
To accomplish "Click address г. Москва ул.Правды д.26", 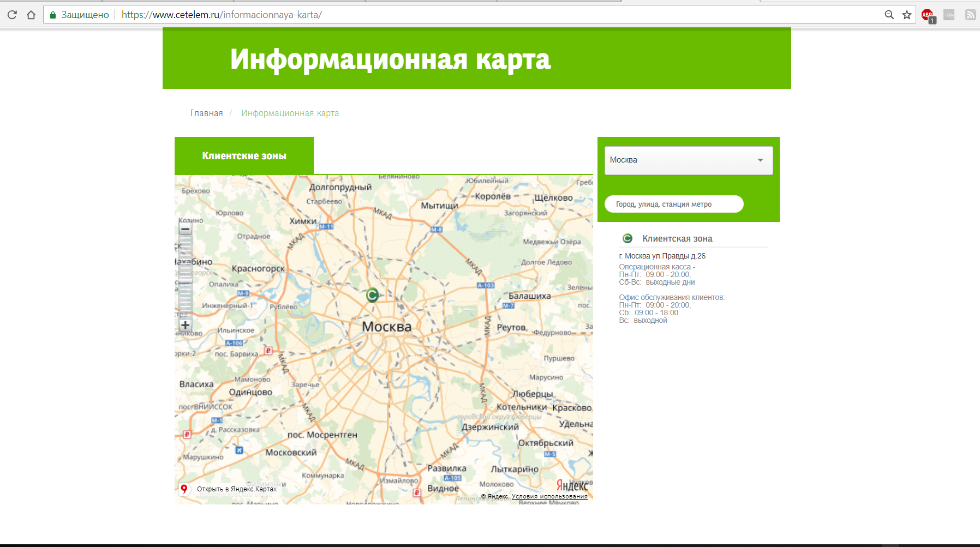I will pyautogui.click(x=662, y=256).
